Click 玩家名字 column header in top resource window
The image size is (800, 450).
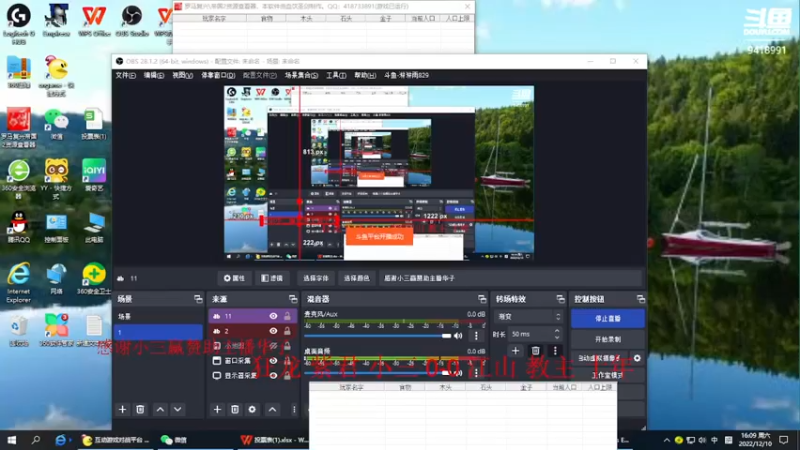click(214, 18)
